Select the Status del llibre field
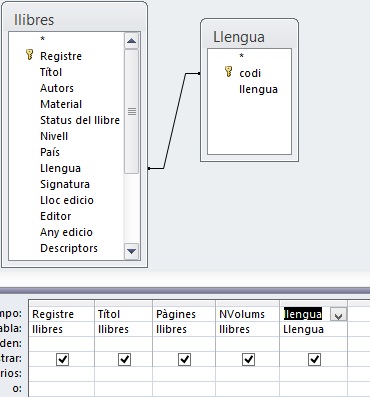 coord(80,120)
